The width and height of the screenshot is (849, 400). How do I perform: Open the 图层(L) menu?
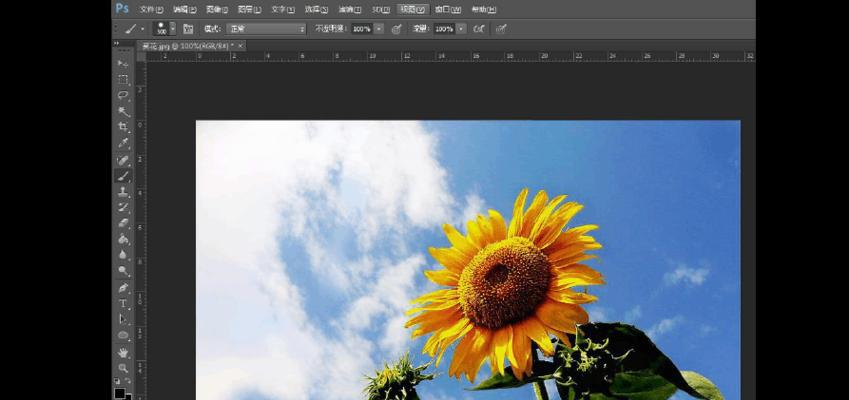(250, 10)
